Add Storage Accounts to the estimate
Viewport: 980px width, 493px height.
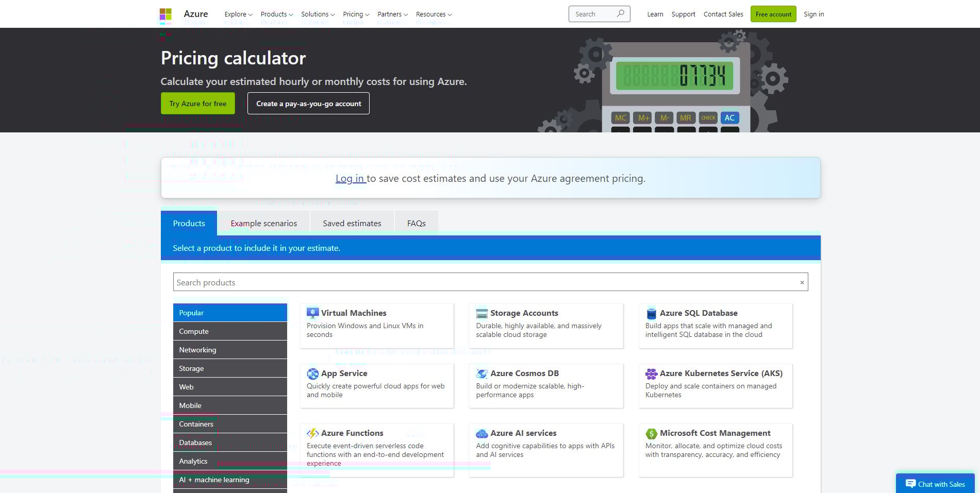coord(546,326)
